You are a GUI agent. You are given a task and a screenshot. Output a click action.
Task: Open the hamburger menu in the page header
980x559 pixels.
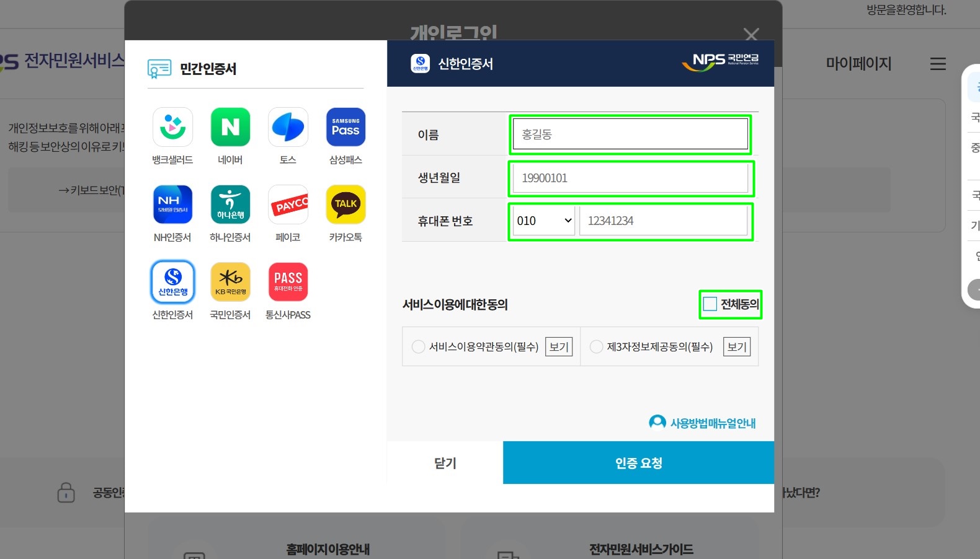pos(938,64)
